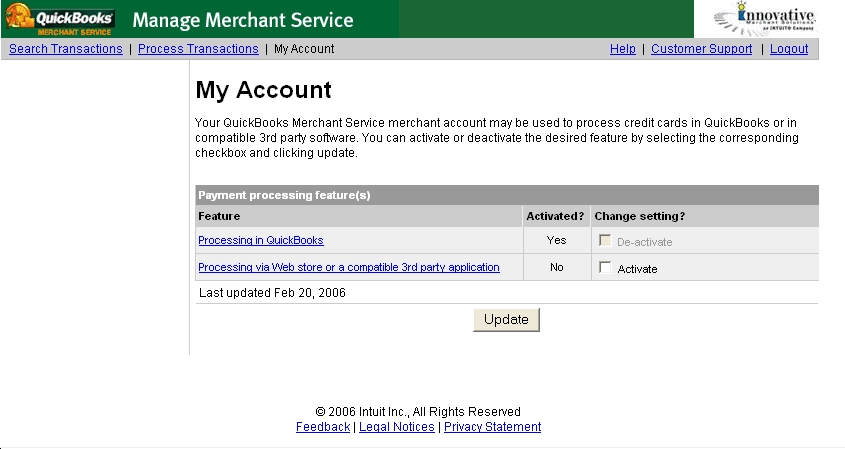Click the 'My Account' page heading
The image size is (845, 449).
[264, 89]
